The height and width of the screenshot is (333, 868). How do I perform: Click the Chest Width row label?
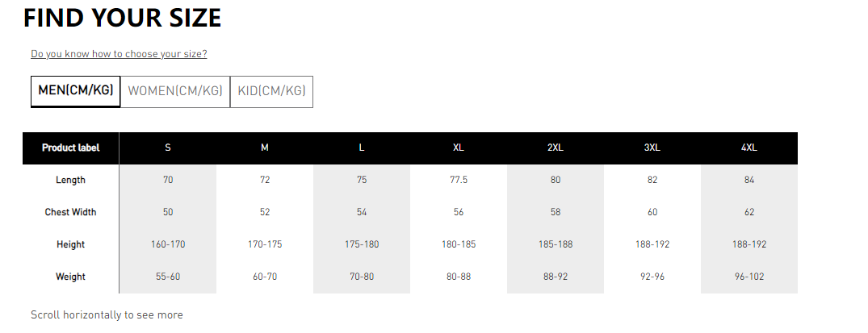(70, 212)
